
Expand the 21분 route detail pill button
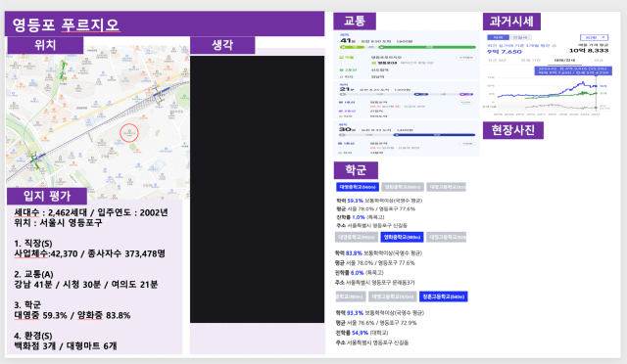pyautogui.click(x=466, y=103)
